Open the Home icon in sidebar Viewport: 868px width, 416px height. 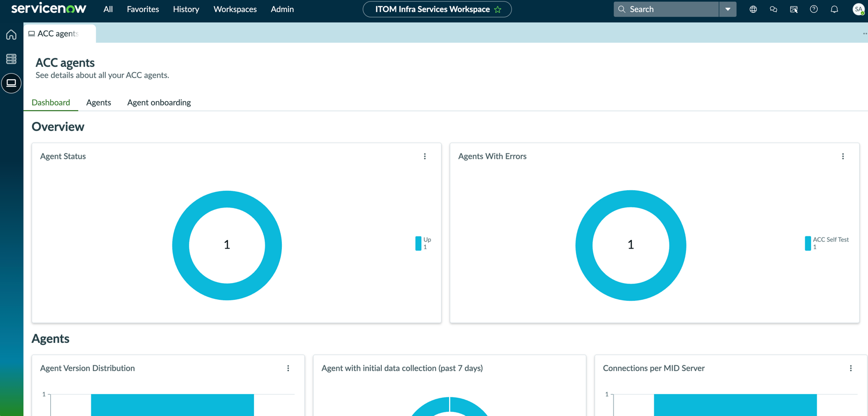click(x=11, y=34)
